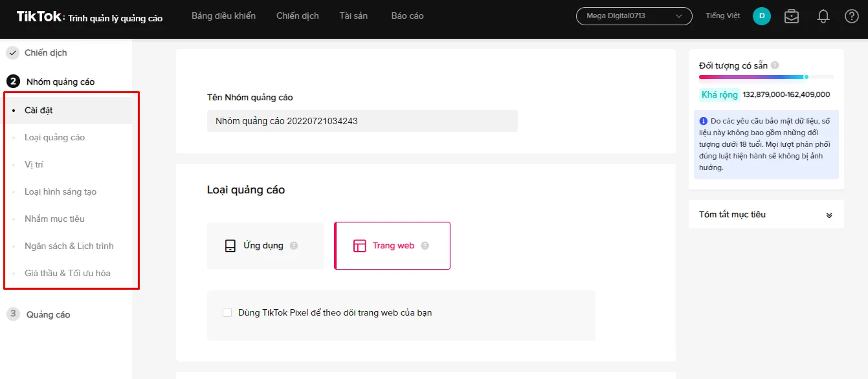Click the audience size gradient bar
Screen dimensions: 868x379
(x=766, y=77)
